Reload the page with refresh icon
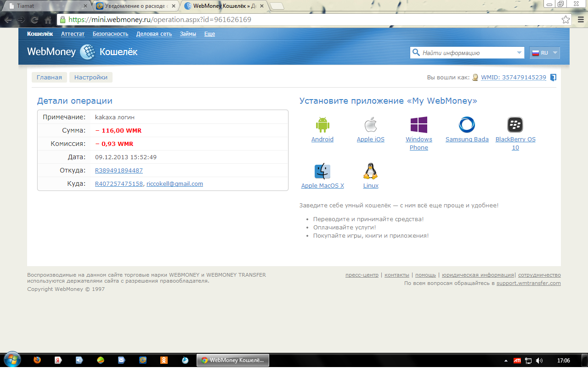 (x=34, y=20)
